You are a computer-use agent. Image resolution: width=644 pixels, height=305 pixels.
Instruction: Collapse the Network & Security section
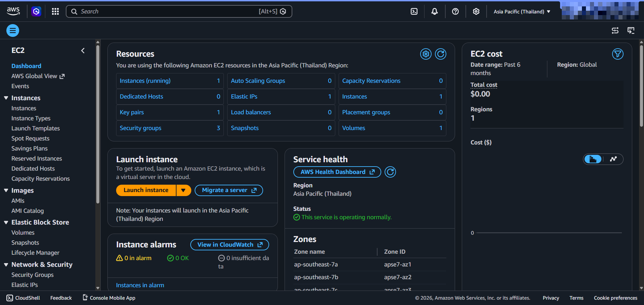(x=6, y=264)
